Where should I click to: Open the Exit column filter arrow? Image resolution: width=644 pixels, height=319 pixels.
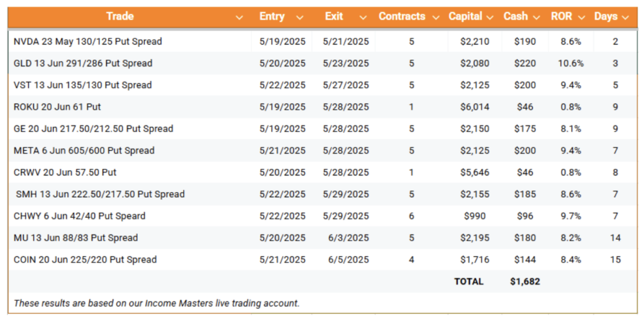pyautogui.click(x=363, y=18)
